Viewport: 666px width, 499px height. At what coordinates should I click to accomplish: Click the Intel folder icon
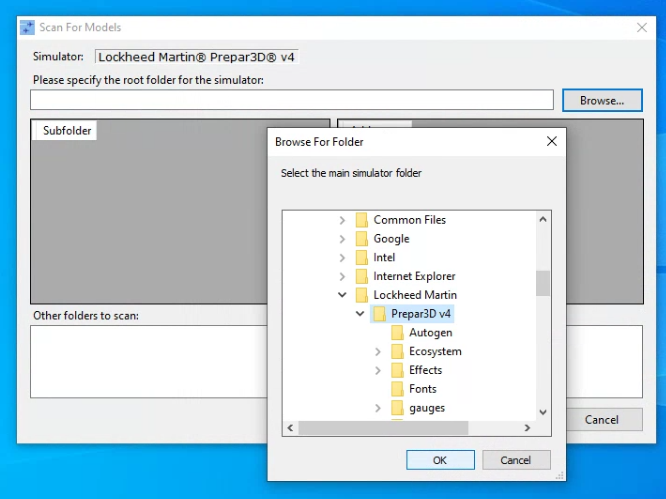tap(361, 257)
